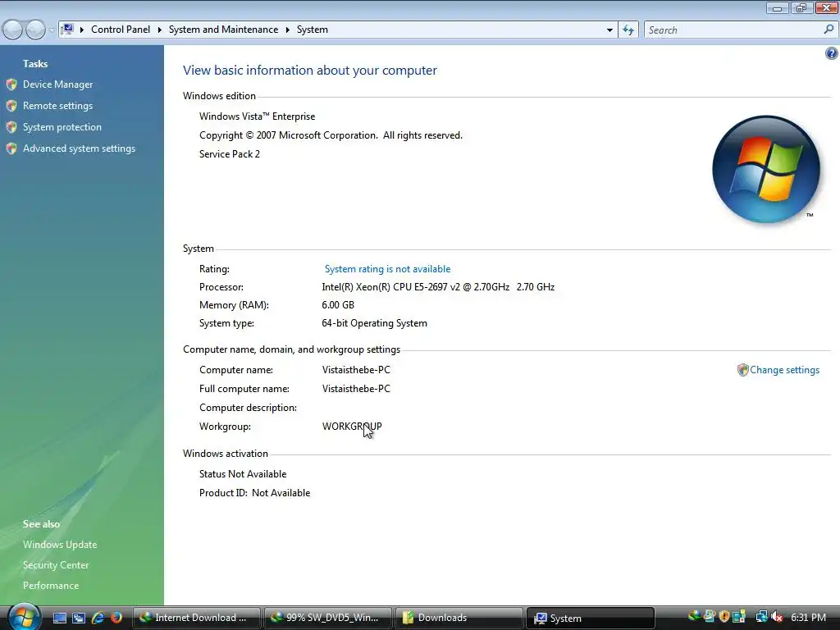Click the shield icon beside Remote settings
The width and height of the screenshot is (840, 630).
(11, 106)
